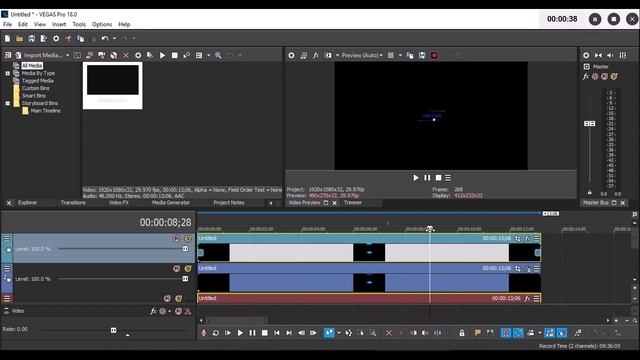Click the red X remove-media icon in Project Media

point(126,55)
